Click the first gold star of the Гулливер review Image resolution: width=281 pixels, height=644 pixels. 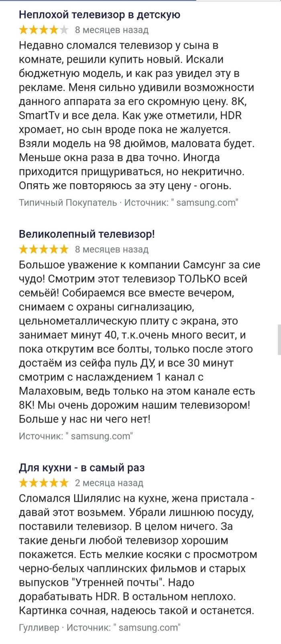point(24,483)
